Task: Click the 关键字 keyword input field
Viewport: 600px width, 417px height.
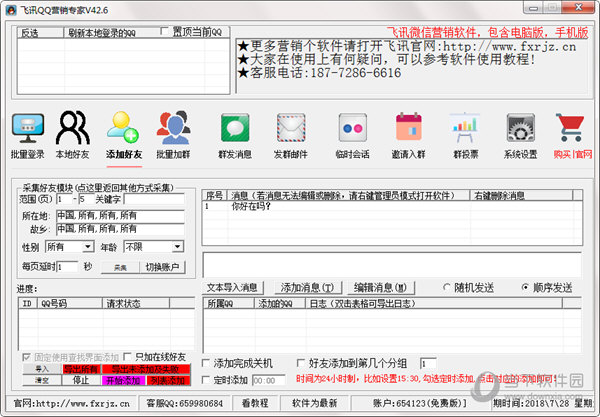Action: (x=154, y=199)
